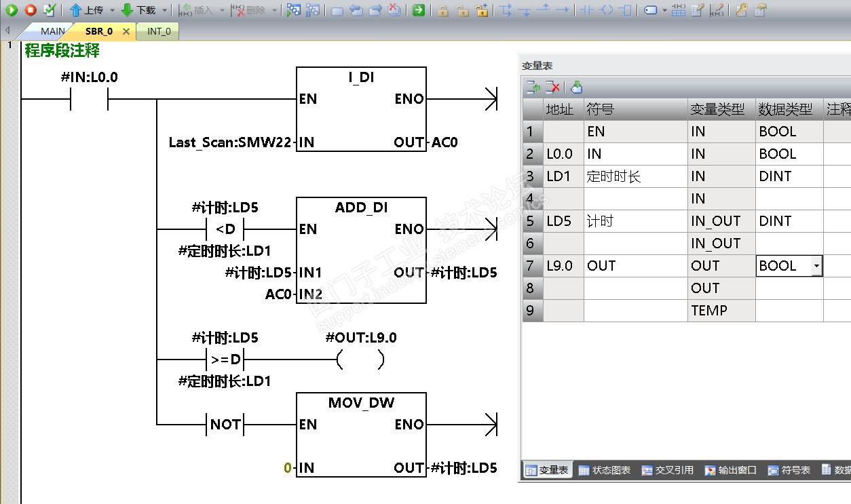This screenshot has height=504, width=851.
Task: Click the NOT contact in ladder
Action: coord(225,425)
